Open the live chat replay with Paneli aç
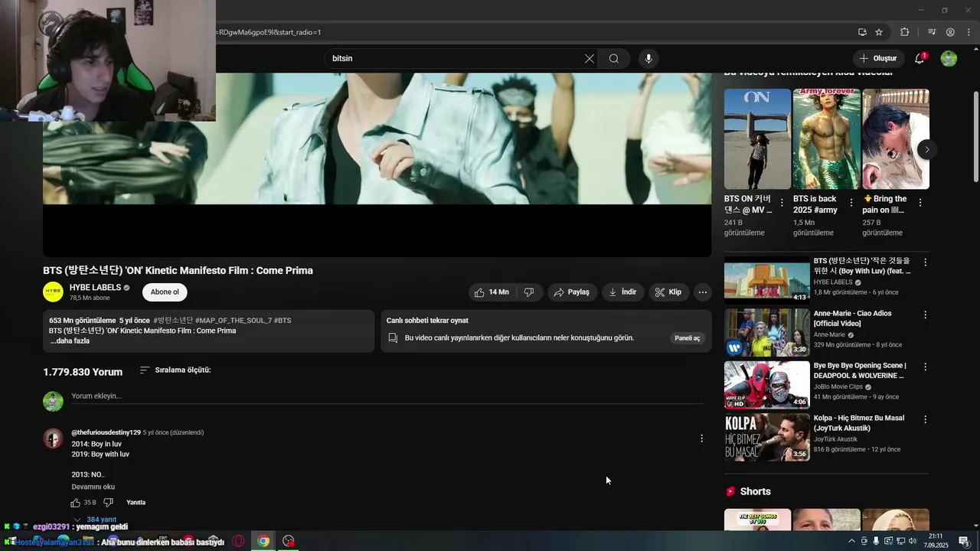980x551 pixels. pyautogui.click(x=687, y=338)
